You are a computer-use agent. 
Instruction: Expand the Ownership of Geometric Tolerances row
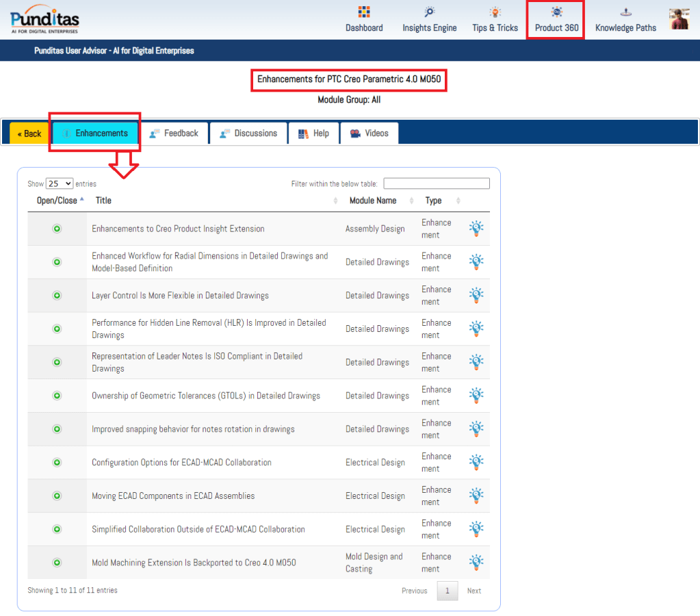point(57,396)
